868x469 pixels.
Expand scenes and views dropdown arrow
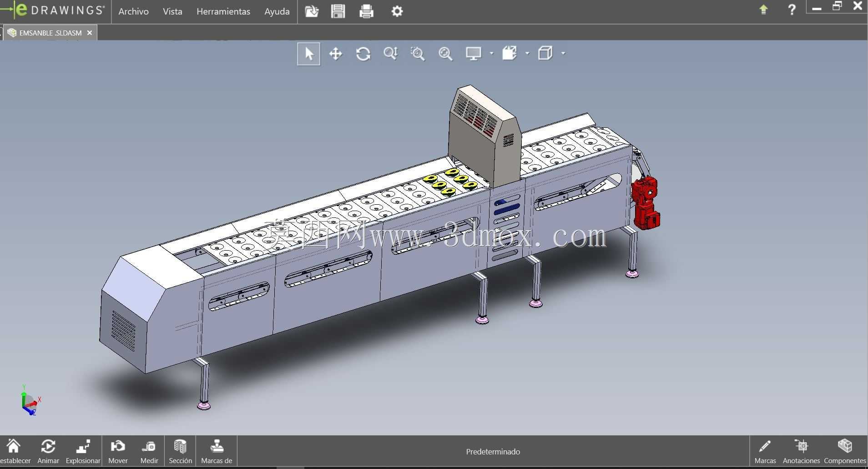[527, 54]
